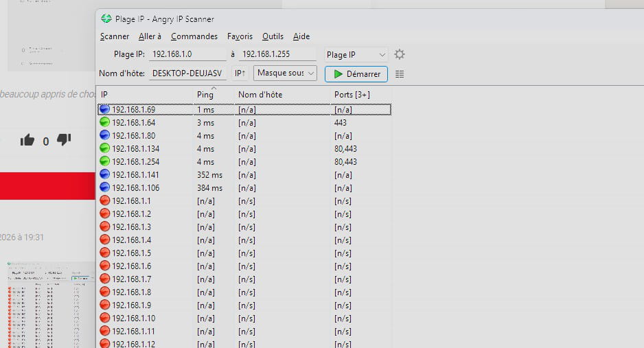This screenshot has height=348, width=644.
Task: Click the thumbs up icon
Action: [x=27, y=141]
